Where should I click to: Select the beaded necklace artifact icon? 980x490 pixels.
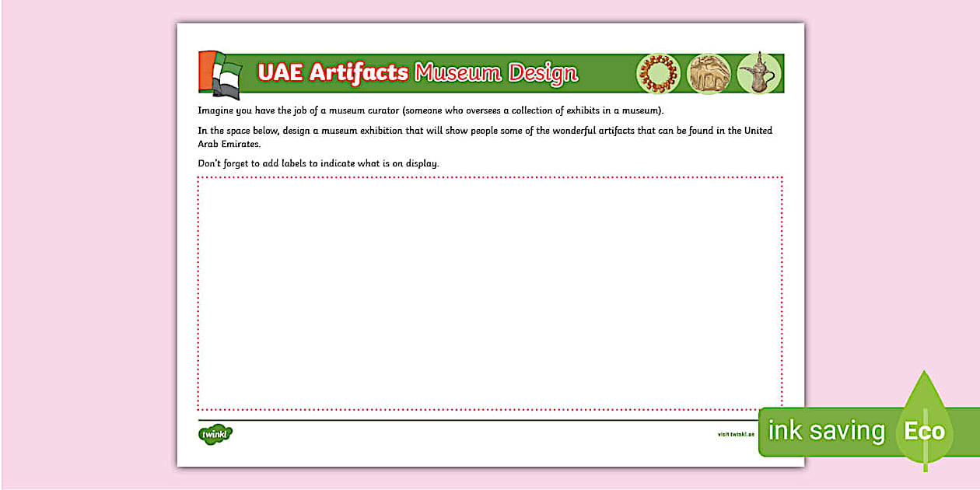click(x=660, y=72)
